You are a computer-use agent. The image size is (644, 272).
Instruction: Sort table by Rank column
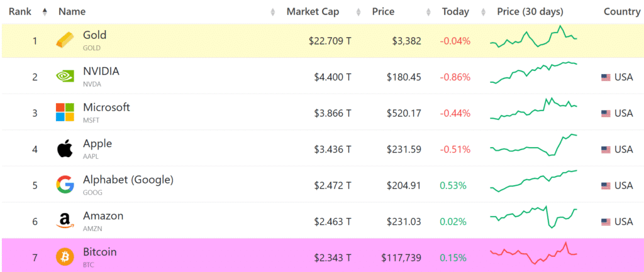[19, 12]
